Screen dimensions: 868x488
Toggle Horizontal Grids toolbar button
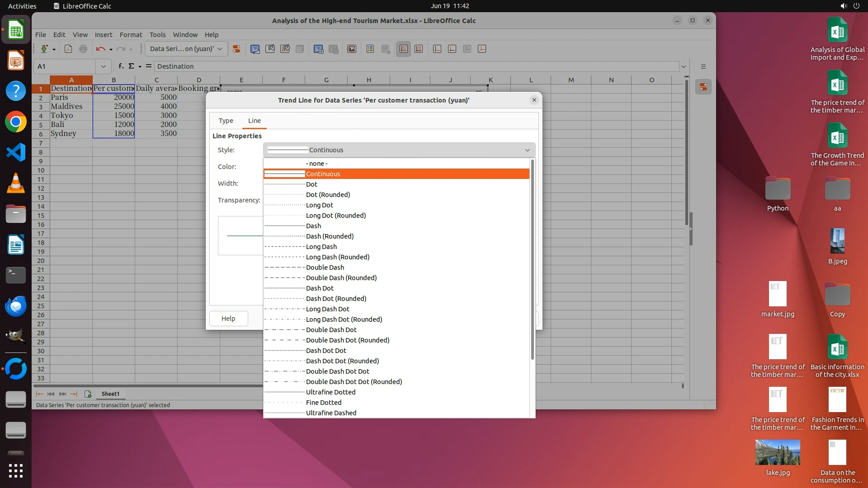tap(403, 49)
